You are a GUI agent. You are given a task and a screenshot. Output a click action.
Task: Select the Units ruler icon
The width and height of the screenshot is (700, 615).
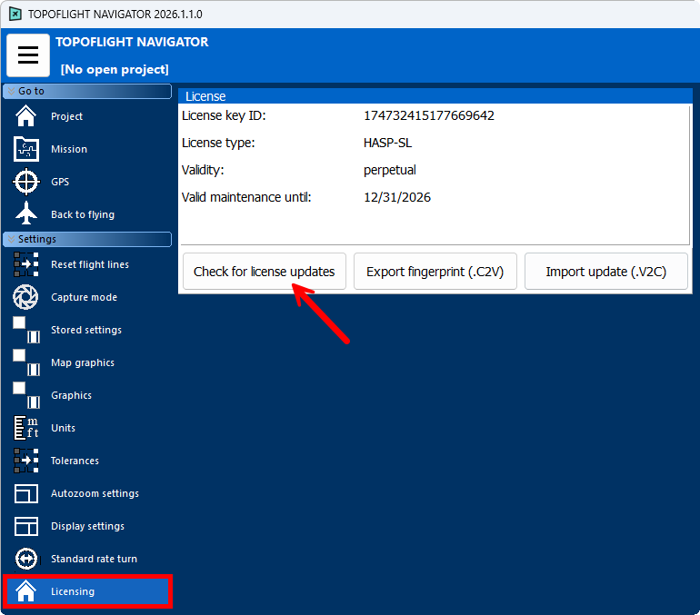click(26, 428)
